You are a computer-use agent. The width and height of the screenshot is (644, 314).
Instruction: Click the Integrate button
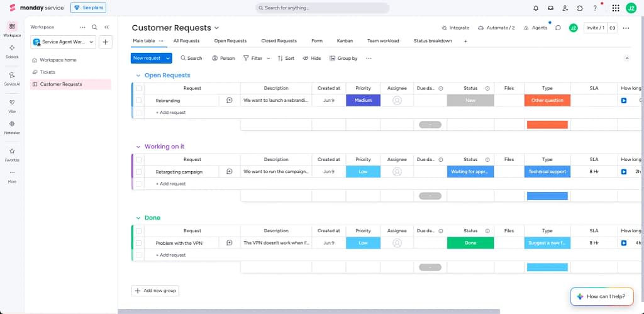tap(455, 28)
